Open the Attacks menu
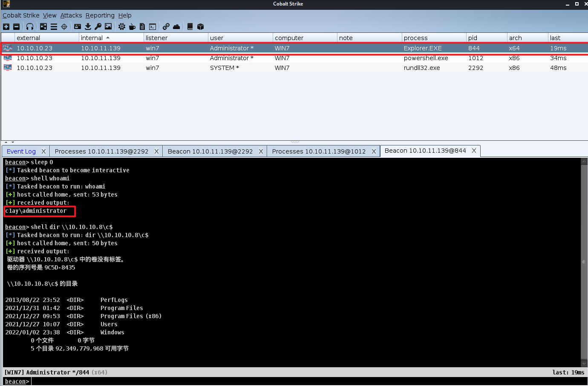The width and height of the screenshot is (588, 386). pos(71,15)
